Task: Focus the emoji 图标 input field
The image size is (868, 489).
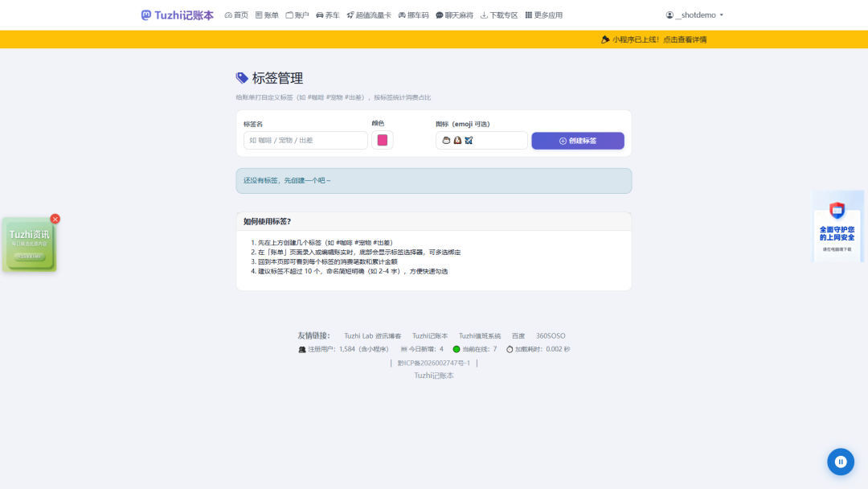Action: 481,140
